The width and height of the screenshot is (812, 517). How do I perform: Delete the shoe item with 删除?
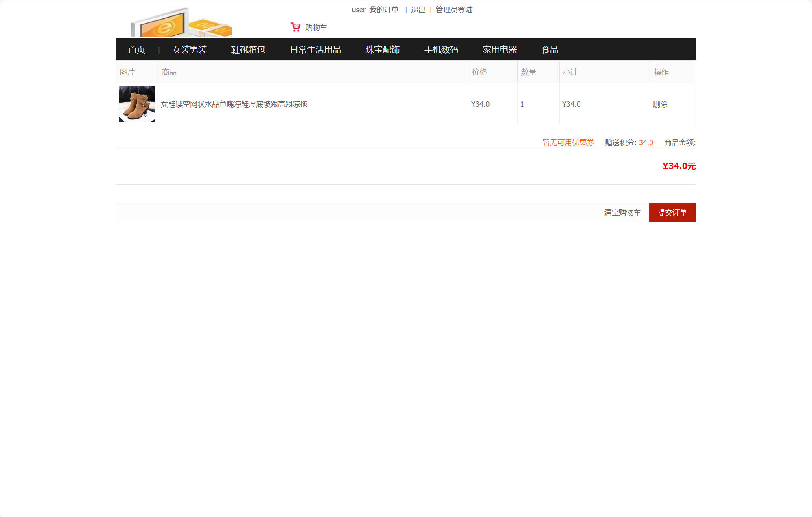tap(660, 104)
